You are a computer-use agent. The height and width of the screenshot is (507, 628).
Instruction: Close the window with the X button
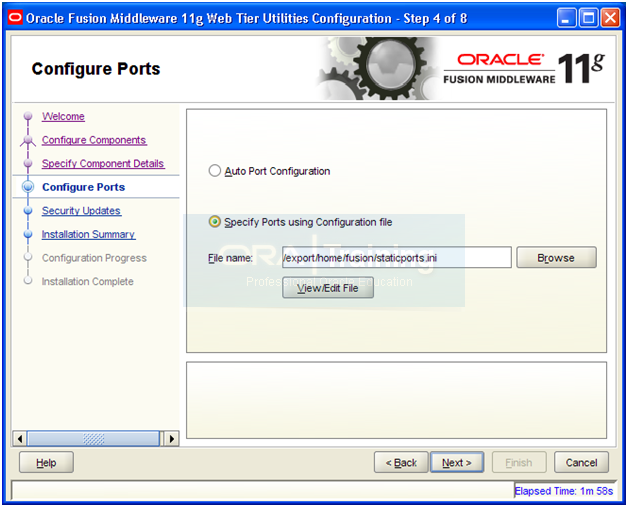[610, 18]
